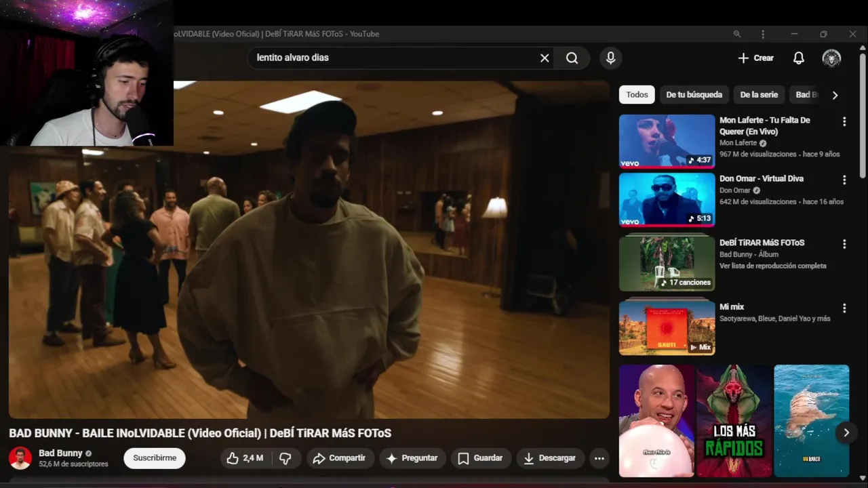Open more actions ellipsis under video
Viewport: 868px width, 488px height.
tap(599, 459)
